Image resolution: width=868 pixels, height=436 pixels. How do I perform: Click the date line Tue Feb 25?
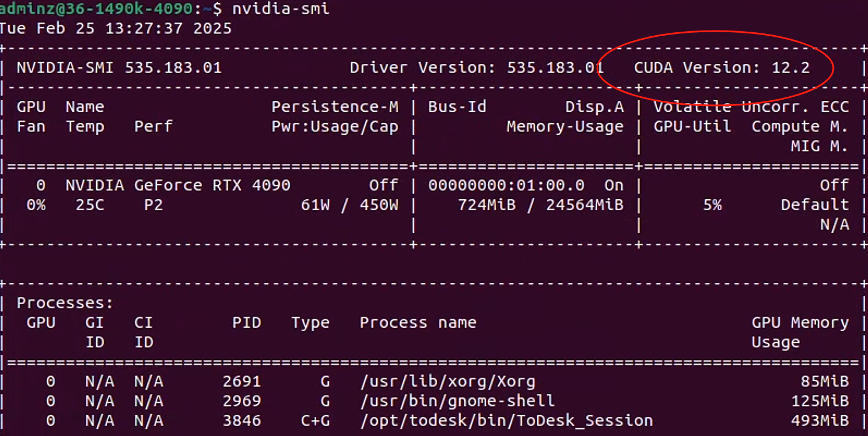coord(115,28)
